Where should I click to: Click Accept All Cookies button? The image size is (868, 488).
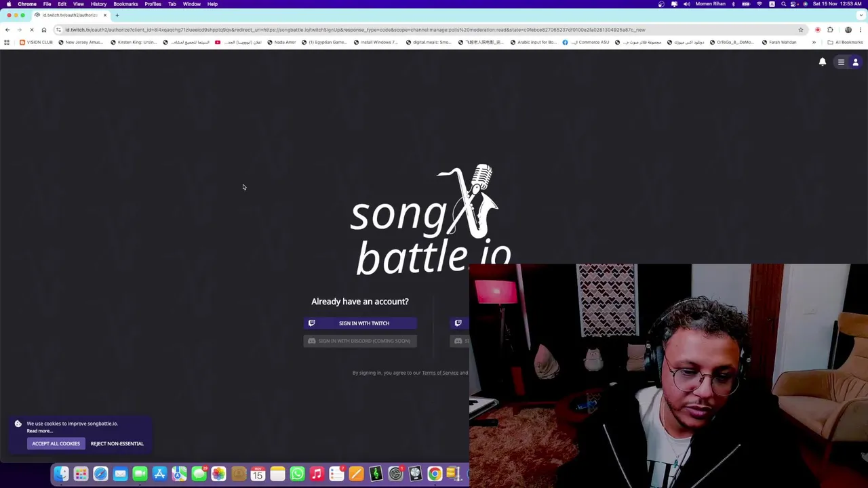click(56, 443)
